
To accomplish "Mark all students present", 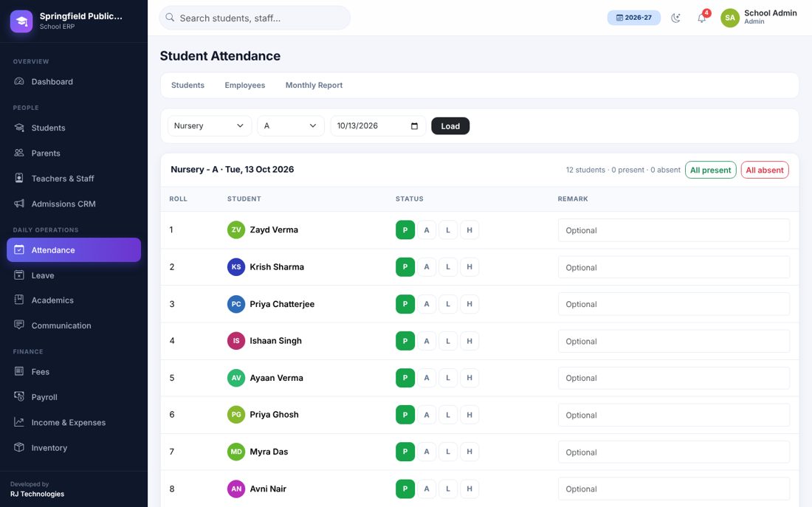I will (710, 170).
